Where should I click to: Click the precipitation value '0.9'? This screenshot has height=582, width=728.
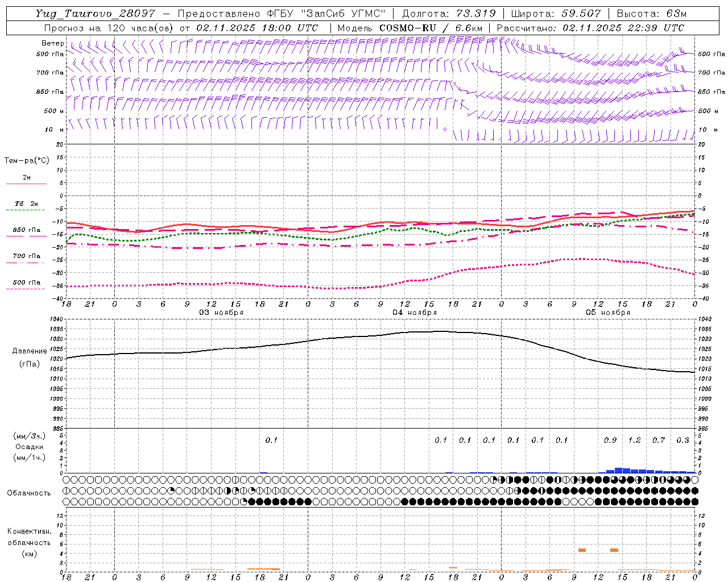[x=610, y=440]
